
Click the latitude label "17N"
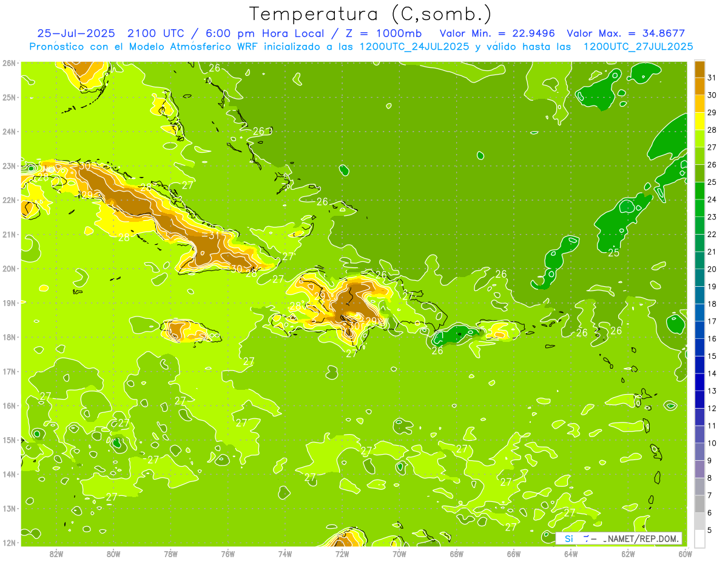[8, 372]
